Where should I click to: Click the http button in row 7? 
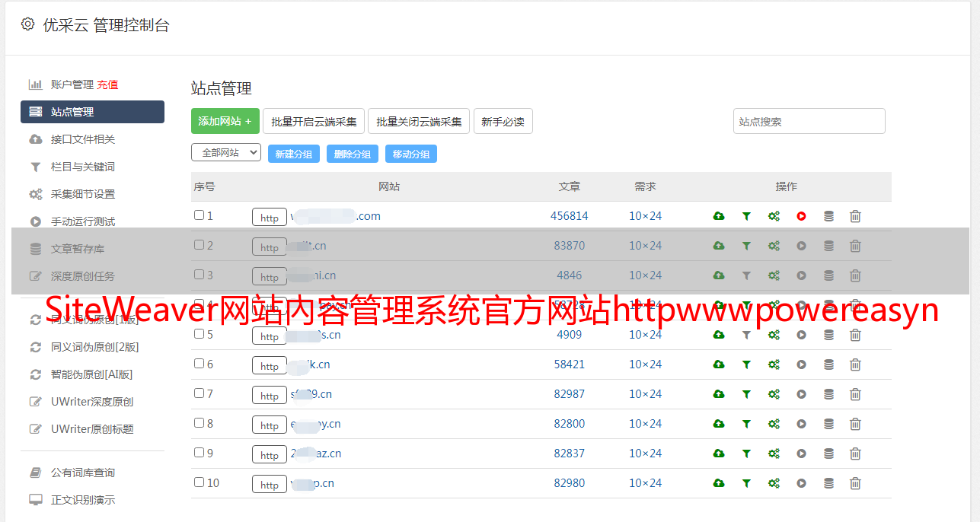(x=270, y=395)
